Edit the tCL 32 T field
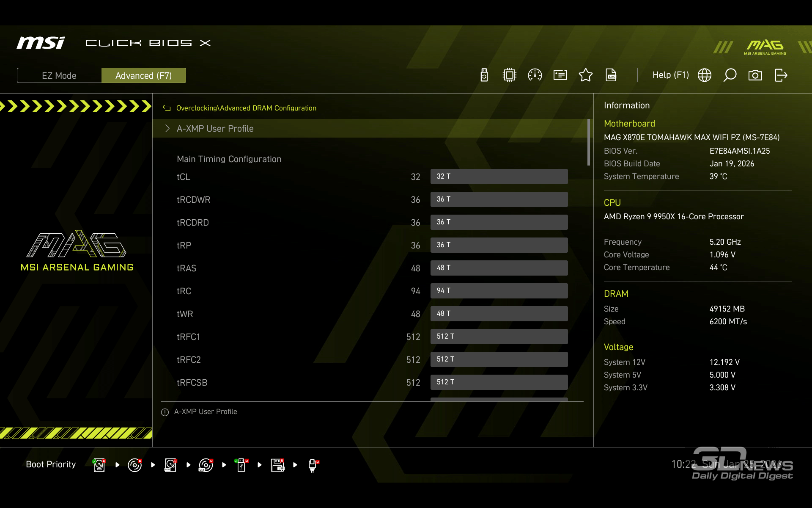 (x=499, y=177)
